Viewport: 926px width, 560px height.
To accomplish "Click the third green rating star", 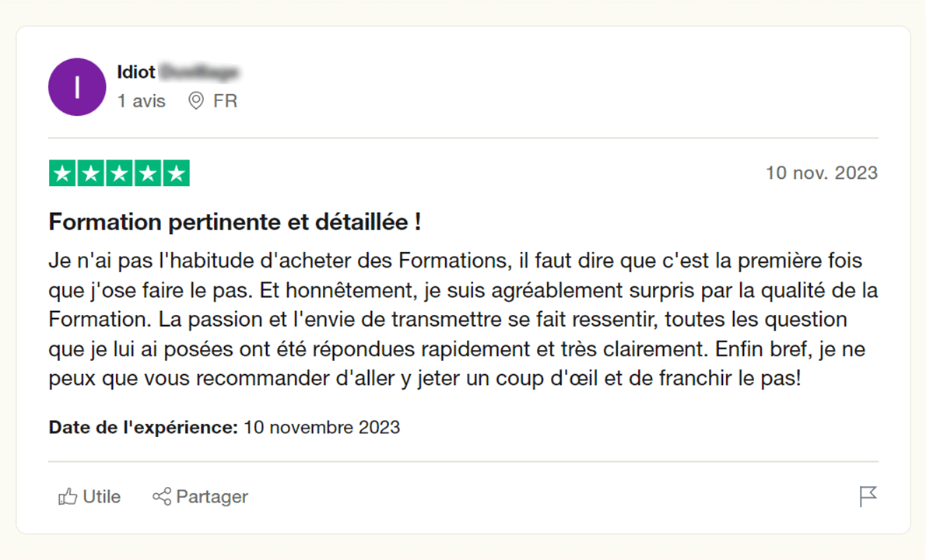I will pyautogui.click(x=119, y=173).
